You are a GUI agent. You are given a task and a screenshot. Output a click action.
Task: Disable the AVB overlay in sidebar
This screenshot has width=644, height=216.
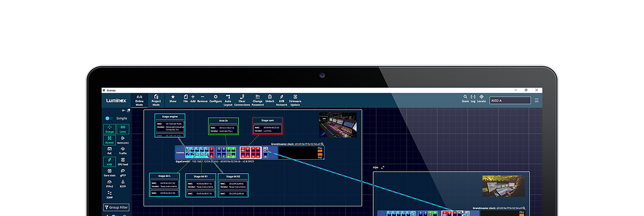point(110,162)
